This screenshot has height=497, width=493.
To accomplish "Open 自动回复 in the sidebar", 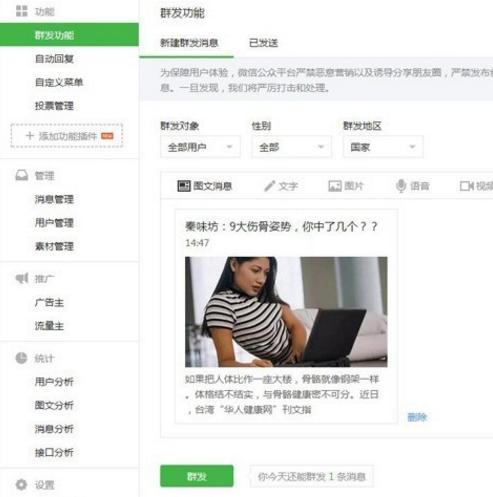I will [54, 59].
